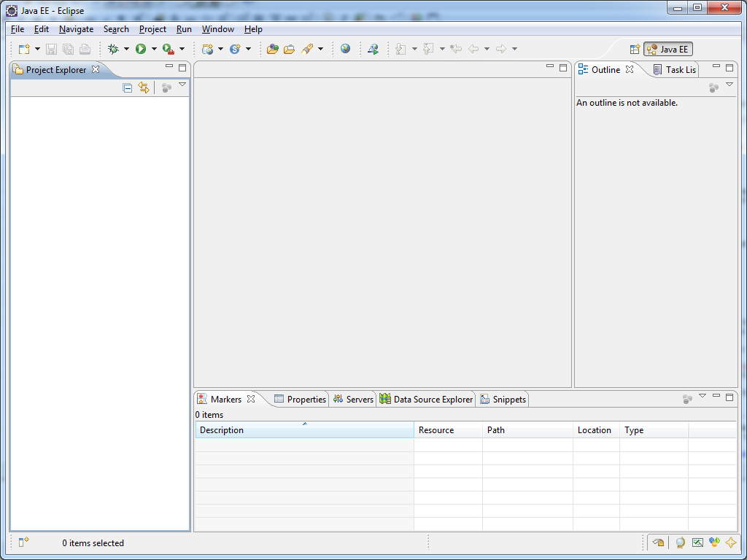The image size is (747, 560).
Task: Click Focus on Active Task in Markers view
Action: pos(687,399)
